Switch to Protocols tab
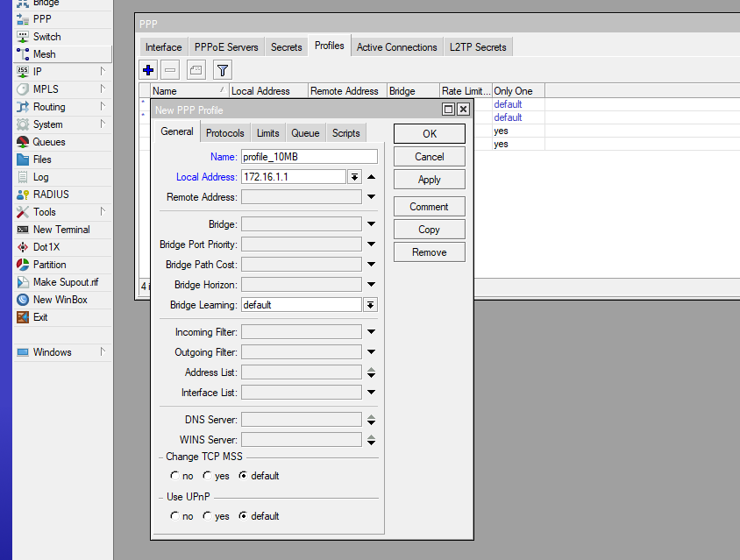Viewport: 740px width, 560px height. click(x=225, y=133)
